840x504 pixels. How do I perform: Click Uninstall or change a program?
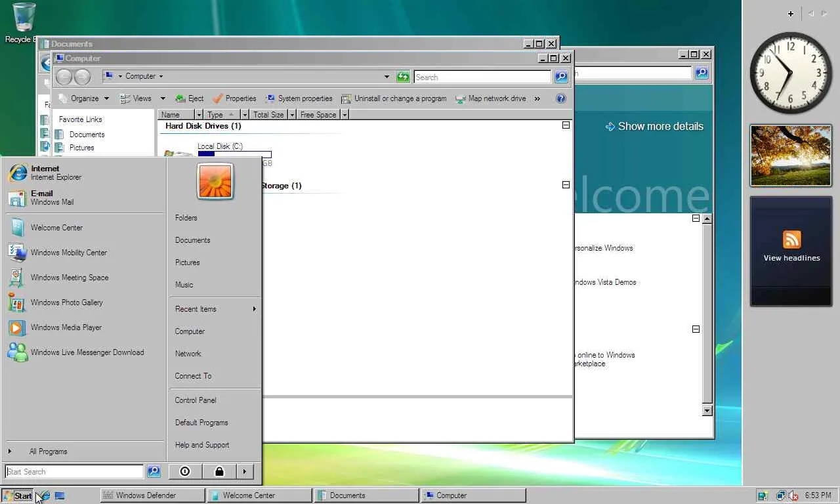pyautogui.click(x=394, y=98)
